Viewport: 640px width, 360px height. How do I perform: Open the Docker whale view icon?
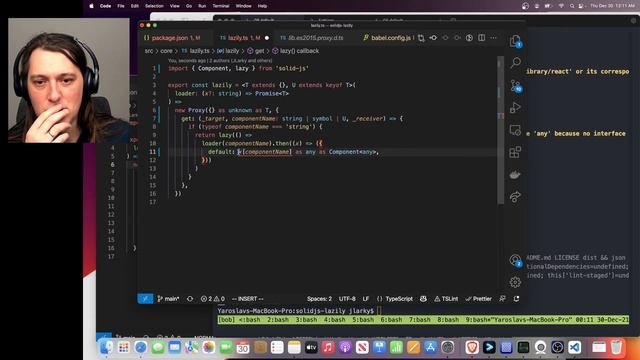(515, 175)
